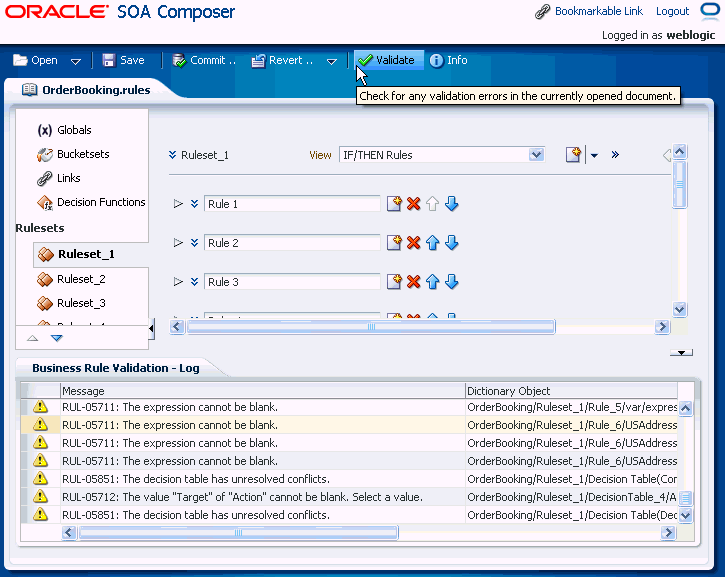Expand the Open dropdown arrow

[x=75, y=61]
